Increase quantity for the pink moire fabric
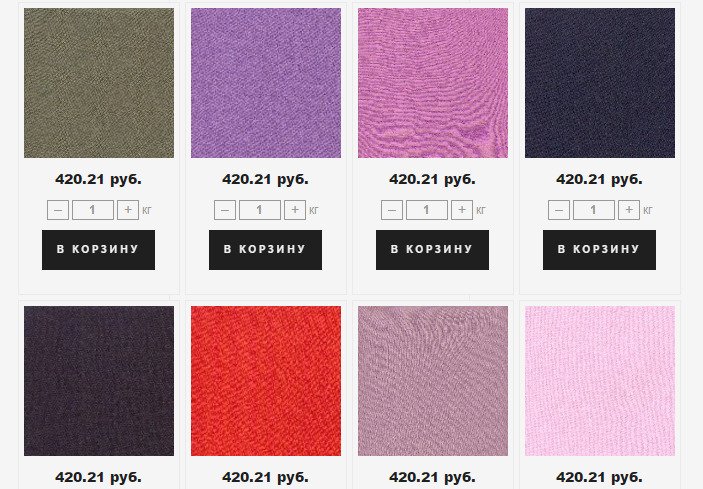This screenshot has height=489, width=703. (x=462, y=210)
